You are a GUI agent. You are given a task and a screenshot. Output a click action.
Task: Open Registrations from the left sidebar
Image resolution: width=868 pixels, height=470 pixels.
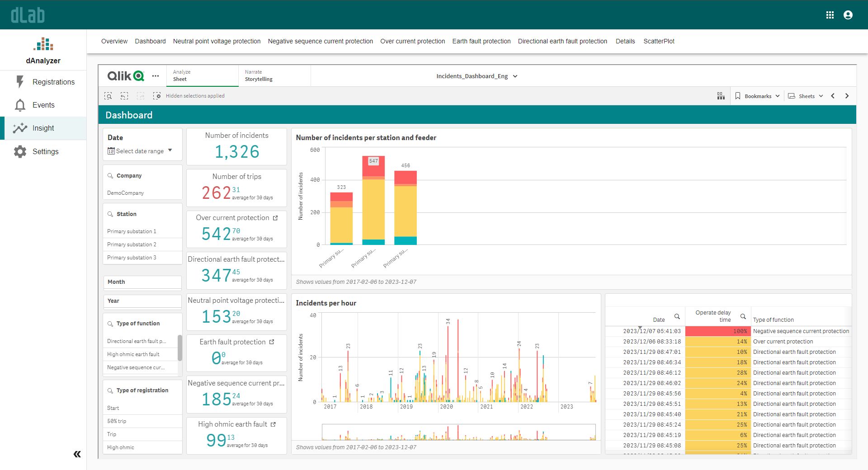tap(53, 82)
